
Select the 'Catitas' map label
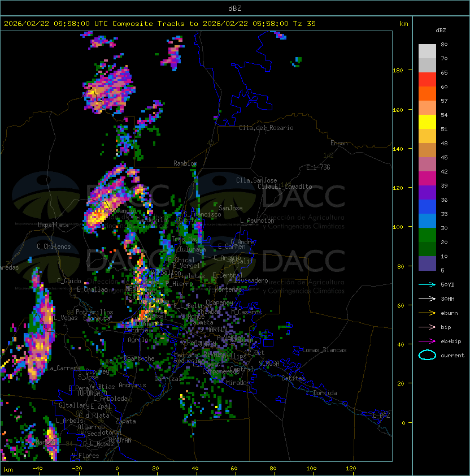pyautogui.click(x=293, y=378)
